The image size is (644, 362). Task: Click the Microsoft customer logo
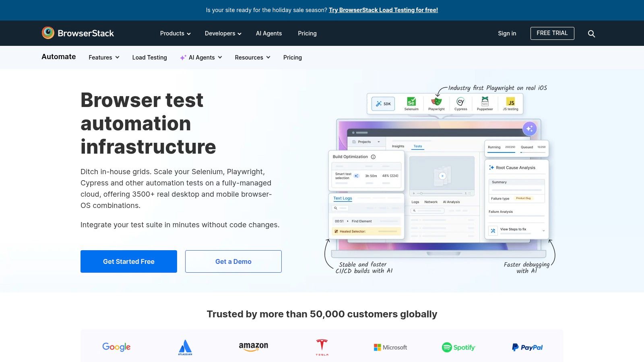[390, 347]
